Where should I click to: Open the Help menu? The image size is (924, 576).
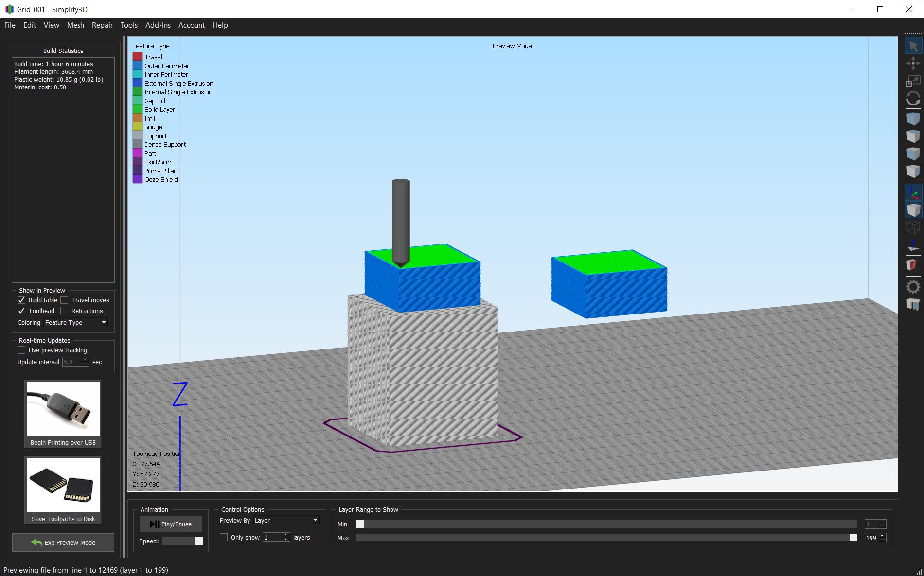point(220,25)
